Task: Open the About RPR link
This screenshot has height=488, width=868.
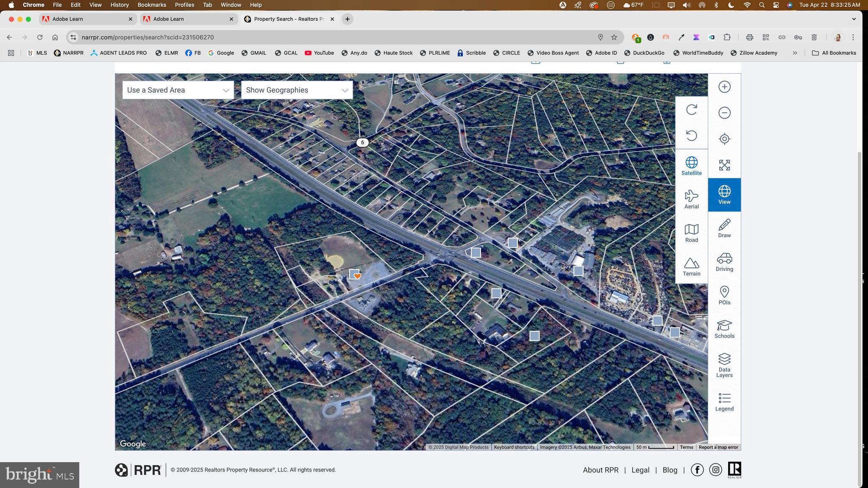Action: (600, 470)
